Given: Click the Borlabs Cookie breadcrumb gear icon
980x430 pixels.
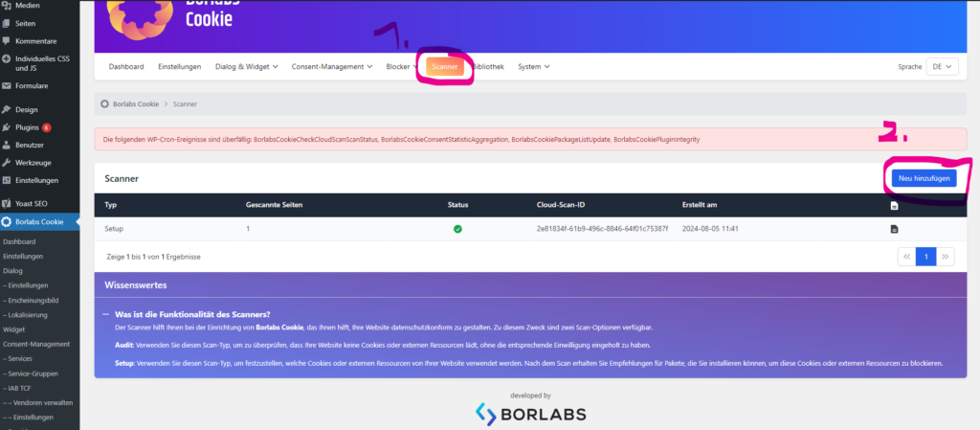Looking at the screenshot, I should (x=104, y=102).
